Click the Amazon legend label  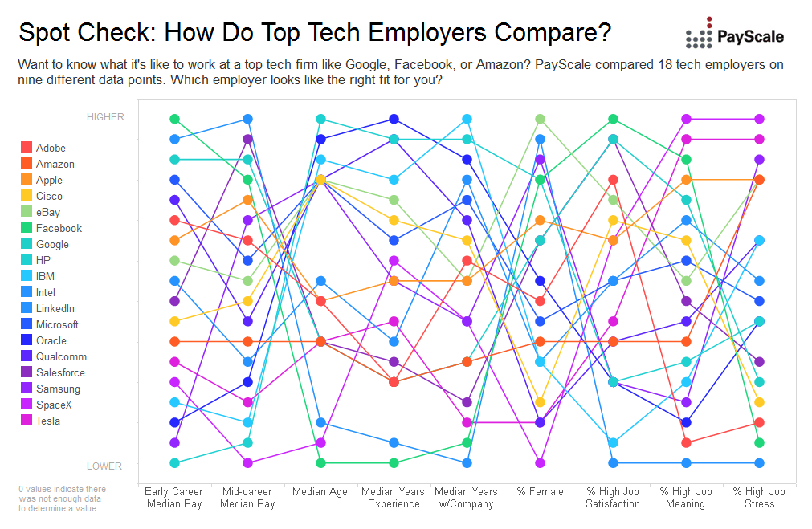(55, 164)
